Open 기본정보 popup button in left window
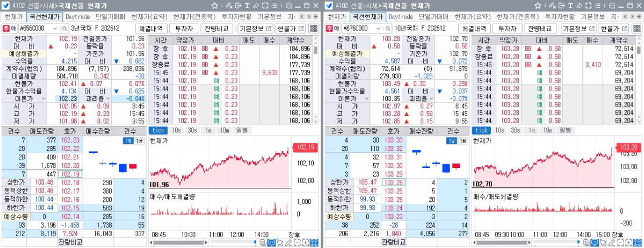Viewport: 644px width, 248px height. (256, 28)
